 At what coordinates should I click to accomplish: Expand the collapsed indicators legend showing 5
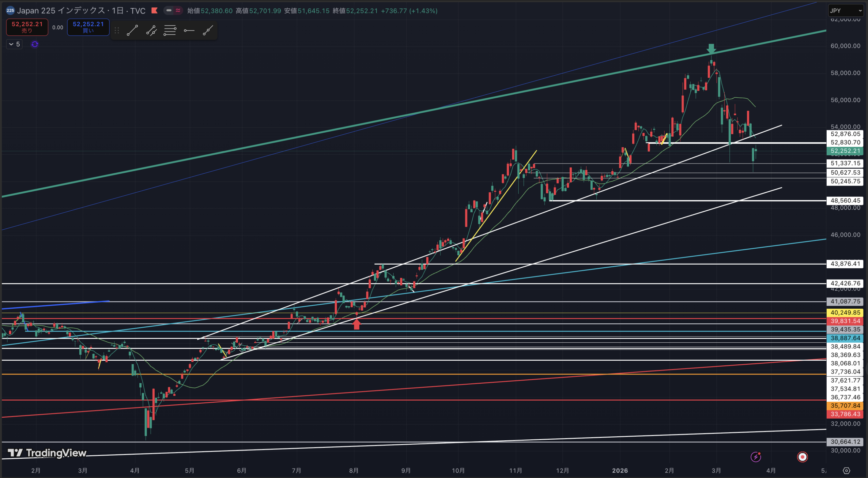(14, 44)
